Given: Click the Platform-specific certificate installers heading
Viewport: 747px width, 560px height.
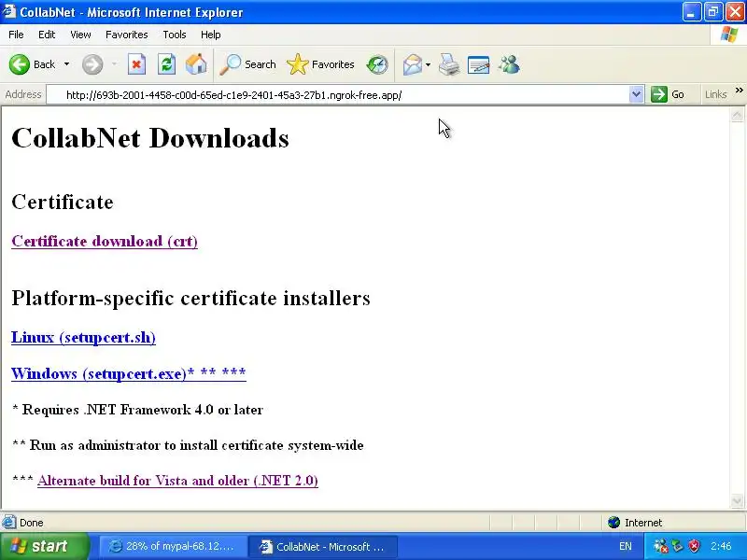Looking at the screenshot, I should pyautogui.click(x=191, y=298).
